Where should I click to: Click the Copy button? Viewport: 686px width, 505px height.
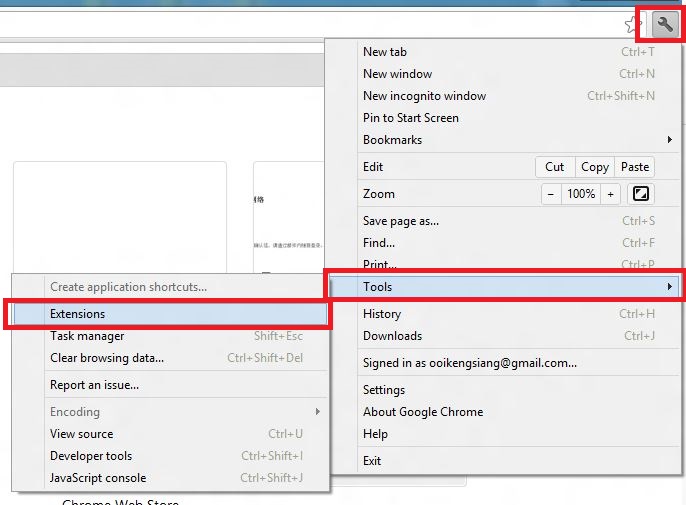pyautogui.click(x=595, y=167)
